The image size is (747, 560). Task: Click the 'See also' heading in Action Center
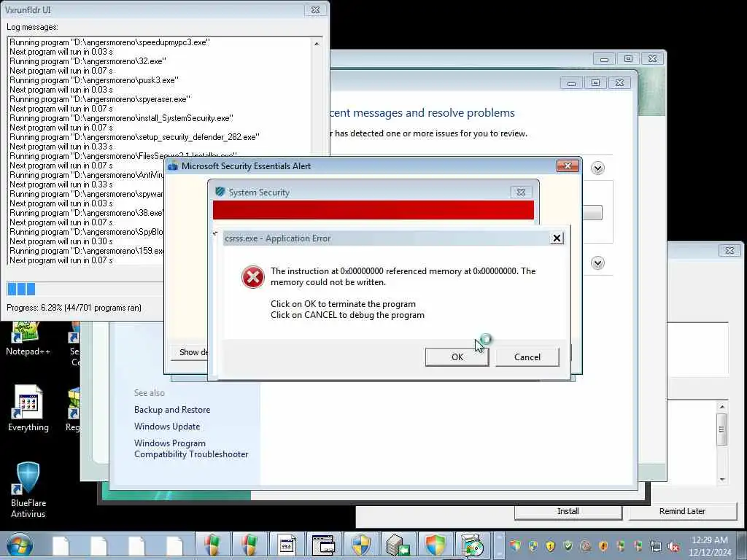[x=149, y=393]
